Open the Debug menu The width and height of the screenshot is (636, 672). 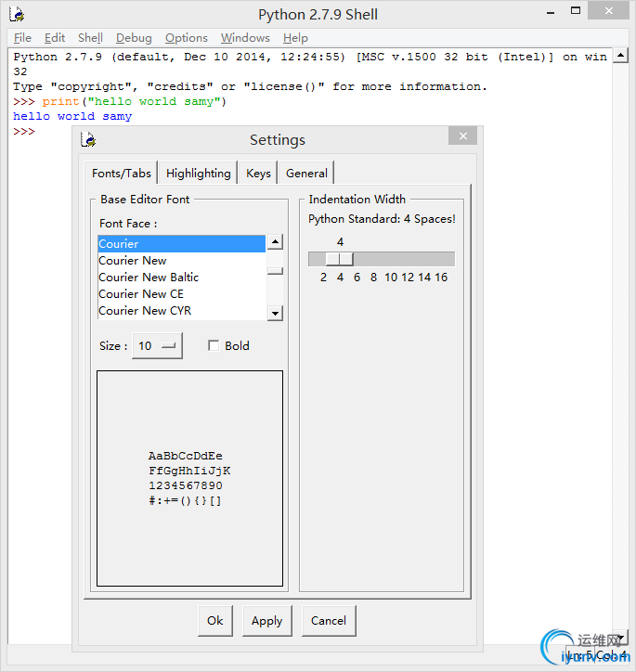134,38
